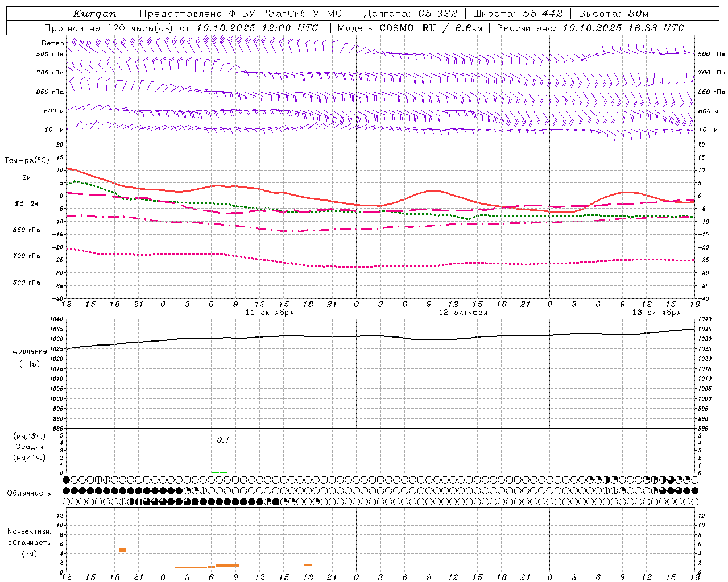Select the "(гПа)" unit under Давление
The image size is (728, 582).
[30, 364]
